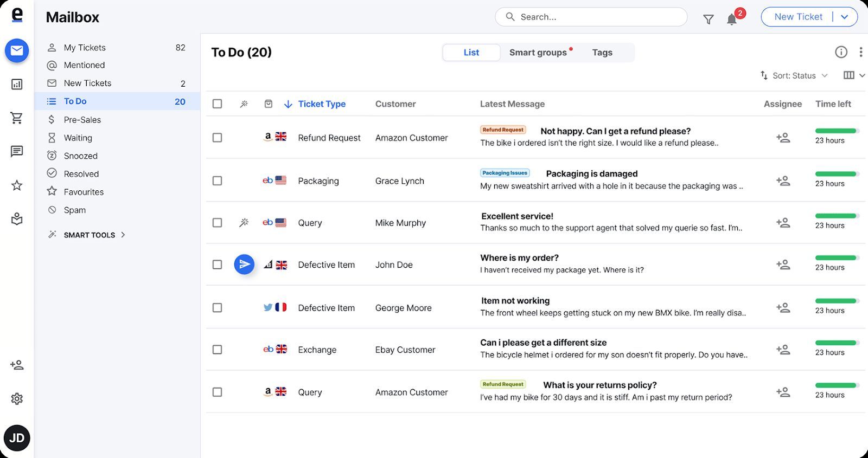Open the knowledge base reader icon in left rail

click(x=17, y=219)
